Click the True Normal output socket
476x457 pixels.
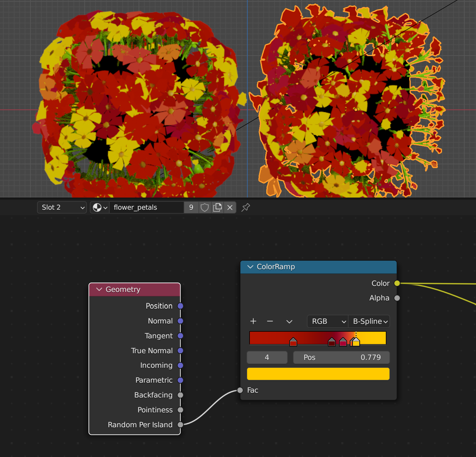point(180,350)
